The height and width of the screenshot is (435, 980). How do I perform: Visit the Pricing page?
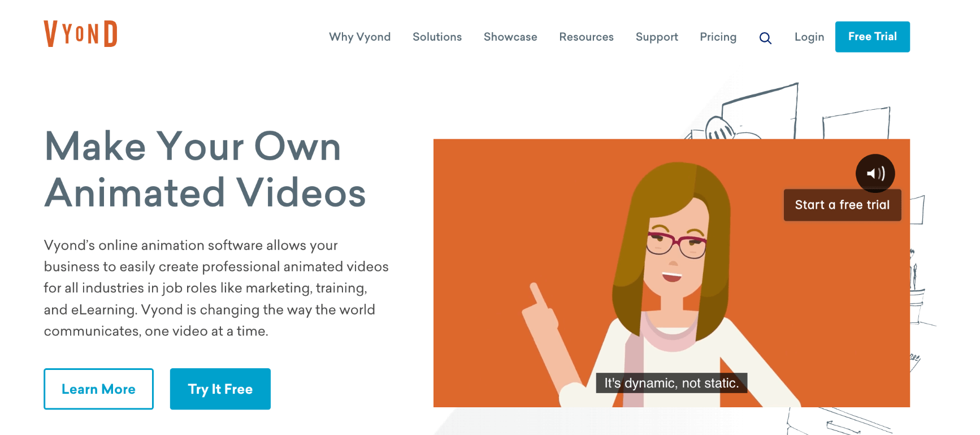pyautogui.click(x=718, y=37)
